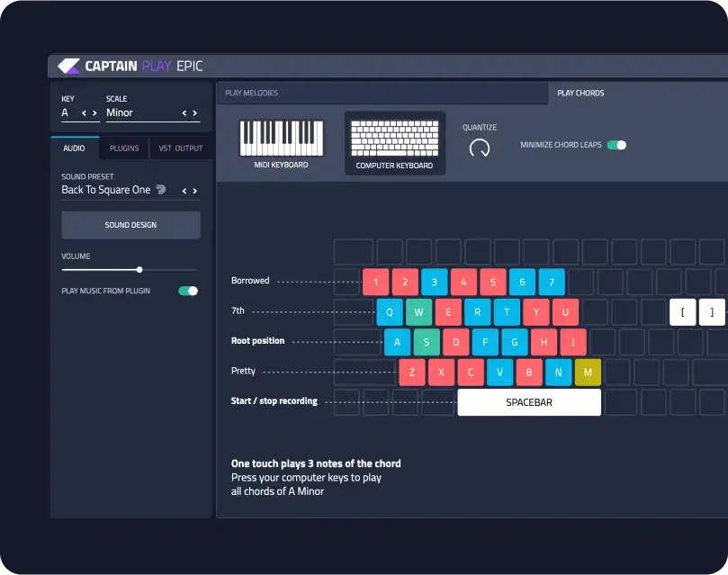This screenshot has width=728, height=575.
Task: Switch to the Play Melodies tab
Action: [251, 93]
